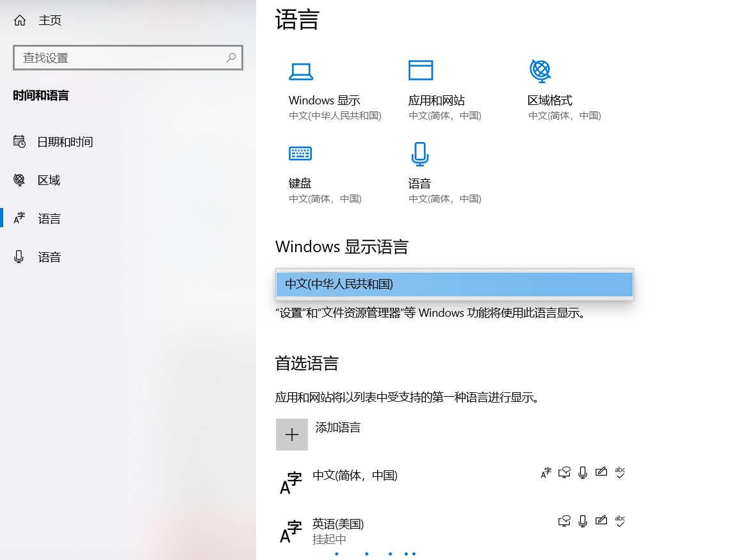Click the 应用和网站 window icon
The height and width of the screenshot is (560, 753).
point(421,70)
